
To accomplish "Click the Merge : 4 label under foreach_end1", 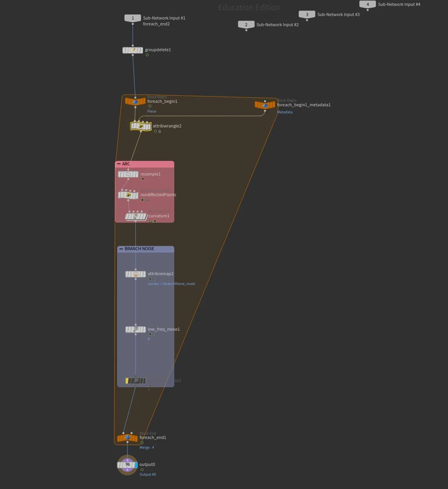I will click(147, 447).
